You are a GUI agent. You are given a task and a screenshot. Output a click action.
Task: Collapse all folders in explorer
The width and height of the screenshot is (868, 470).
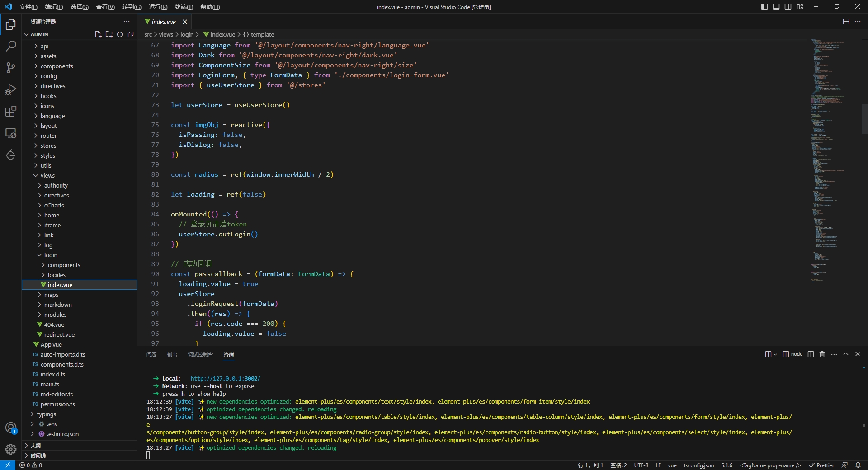131,34
